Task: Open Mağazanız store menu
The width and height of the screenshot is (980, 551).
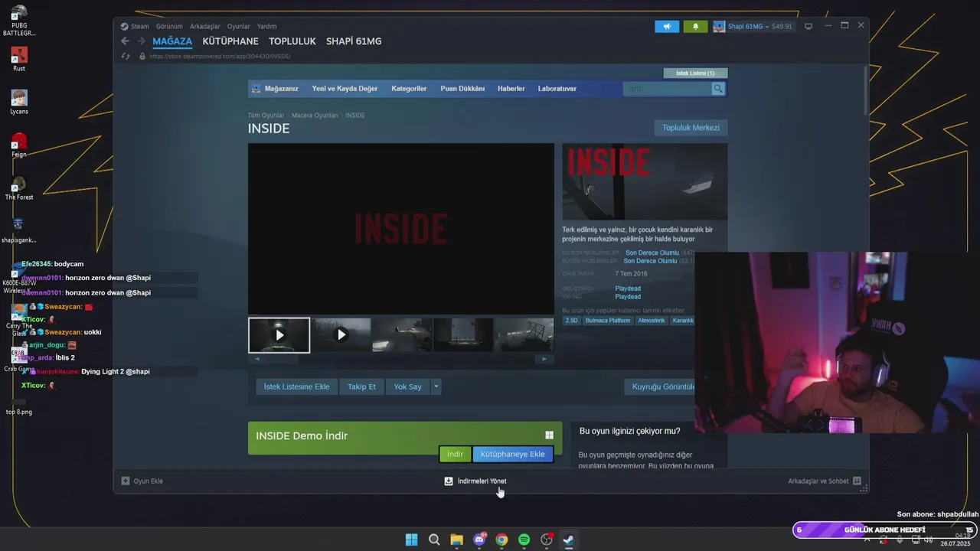Action: click(x=281, y=89)
